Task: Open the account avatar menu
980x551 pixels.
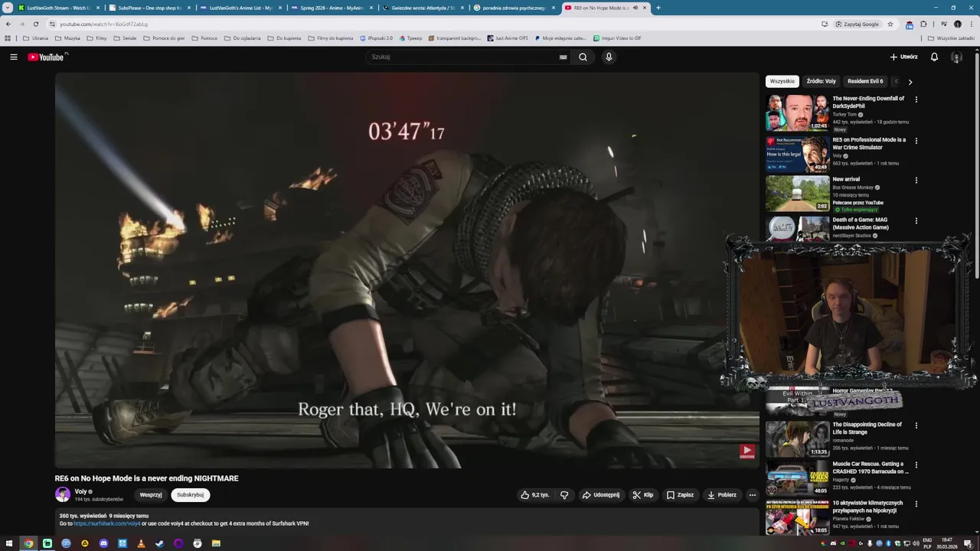Action: point(956,57)
